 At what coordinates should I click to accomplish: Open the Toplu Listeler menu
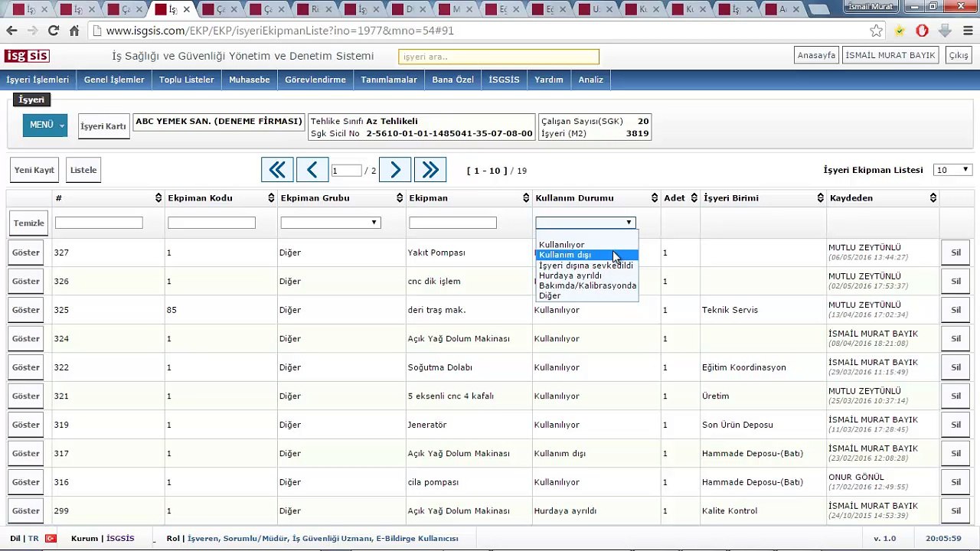coord(187,80)
